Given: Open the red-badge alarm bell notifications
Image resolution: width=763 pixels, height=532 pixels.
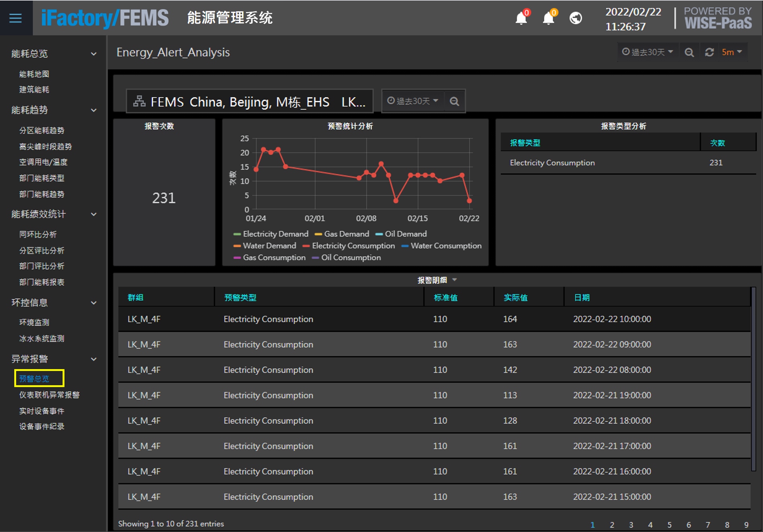Looking at the screenshot, I should pyautogui.click(x=522, y=18).
